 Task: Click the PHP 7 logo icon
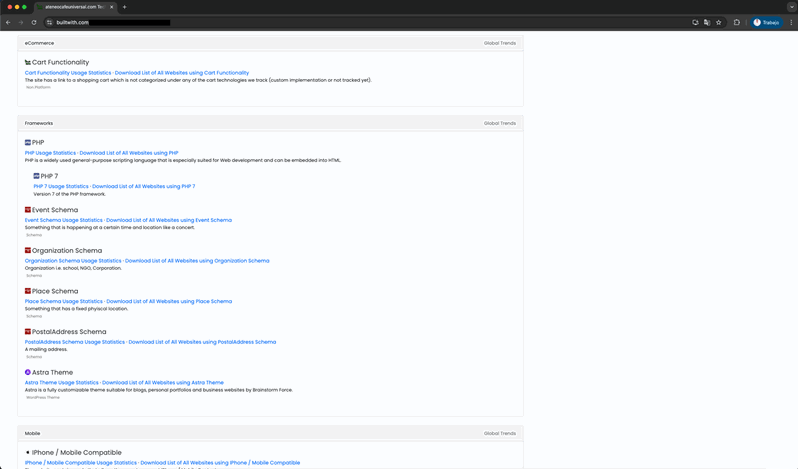tap(36, 176)
